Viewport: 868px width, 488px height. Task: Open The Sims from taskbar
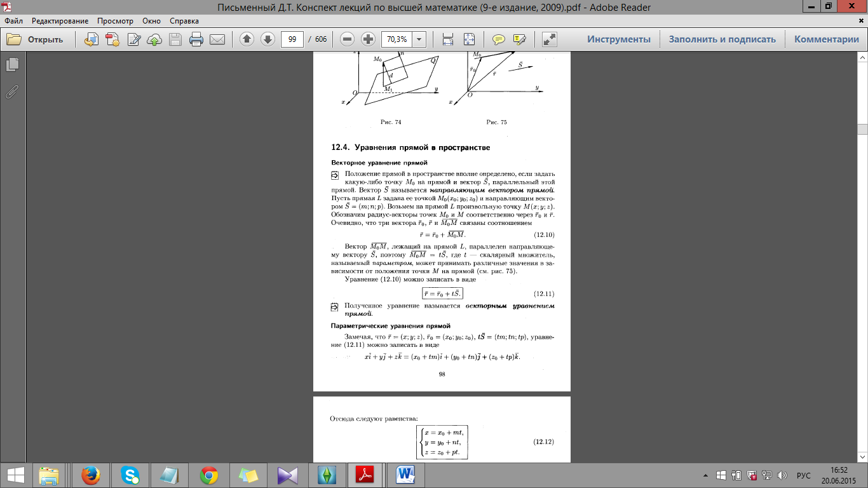[327, 475]
